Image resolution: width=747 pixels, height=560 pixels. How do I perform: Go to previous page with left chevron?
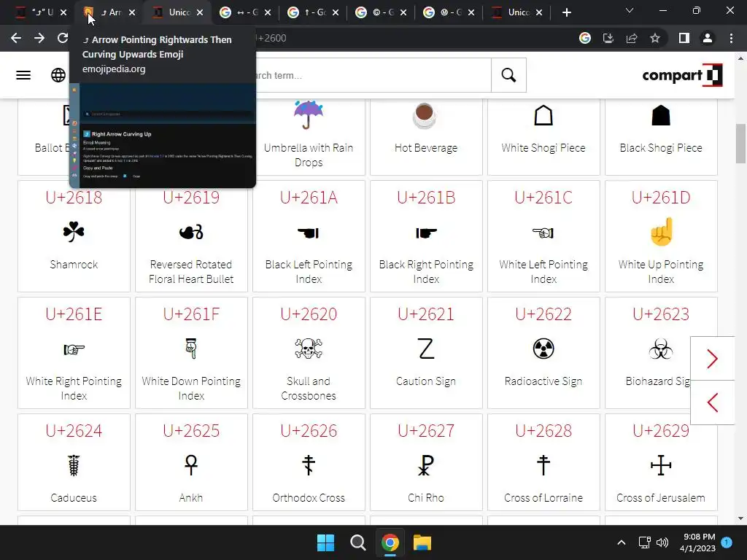[712, 402]
